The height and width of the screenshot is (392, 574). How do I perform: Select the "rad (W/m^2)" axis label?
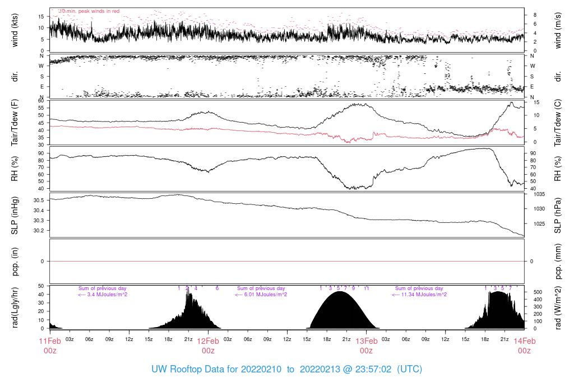[x=558, y=307]
